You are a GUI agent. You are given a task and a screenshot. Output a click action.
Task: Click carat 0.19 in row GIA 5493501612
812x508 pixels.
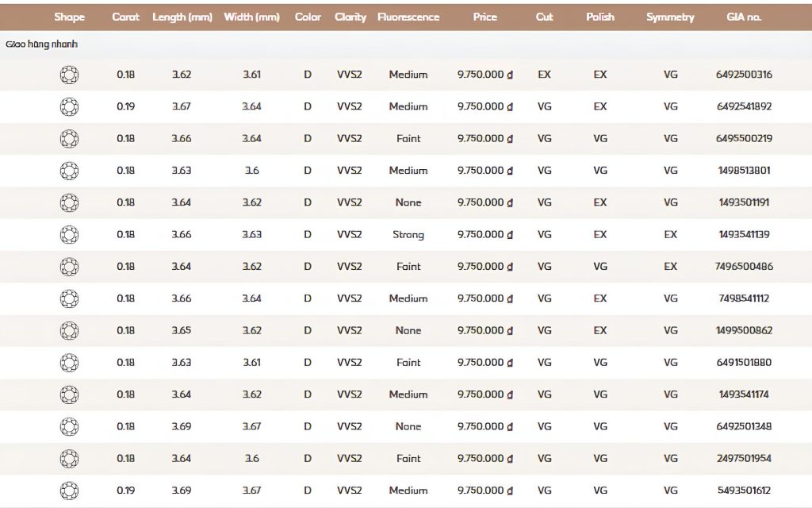click(125, 491)
